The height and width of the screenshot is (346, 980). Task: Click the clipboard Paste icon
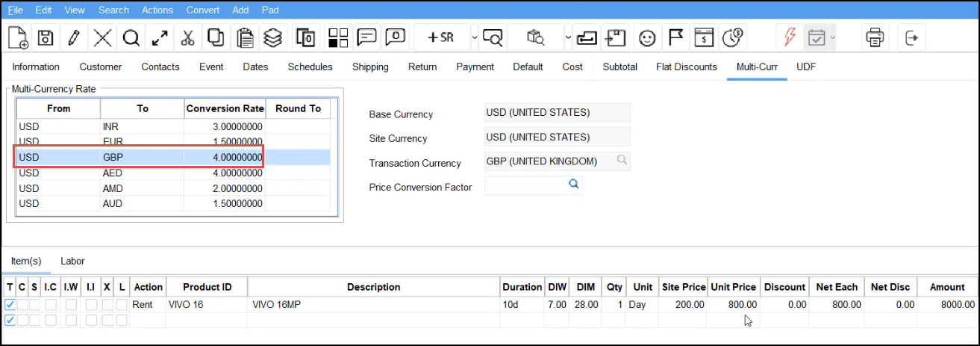coord(244,37)
